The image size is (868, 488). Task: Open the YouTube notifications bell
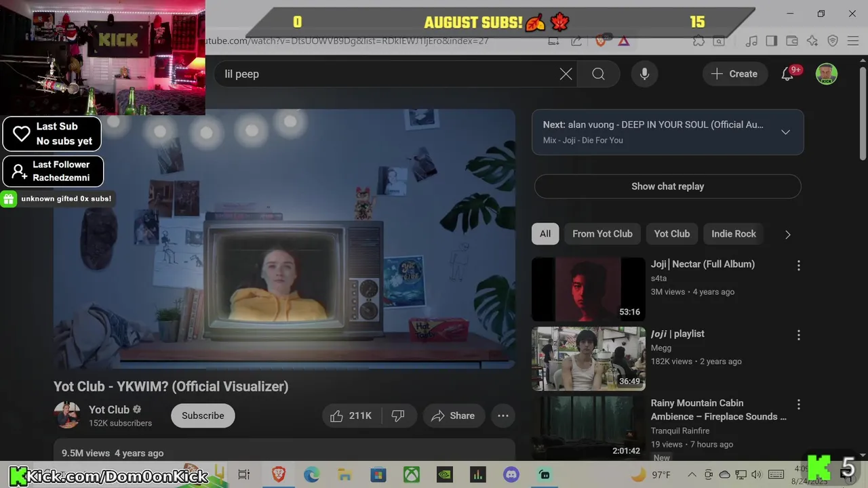[787, 74]
